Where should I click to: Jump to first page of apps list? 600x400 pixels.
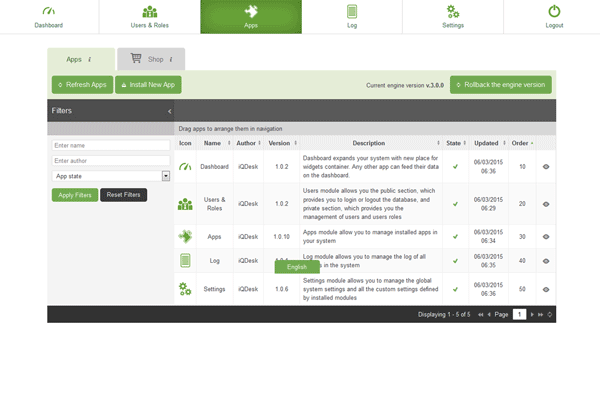coord(481,314)
